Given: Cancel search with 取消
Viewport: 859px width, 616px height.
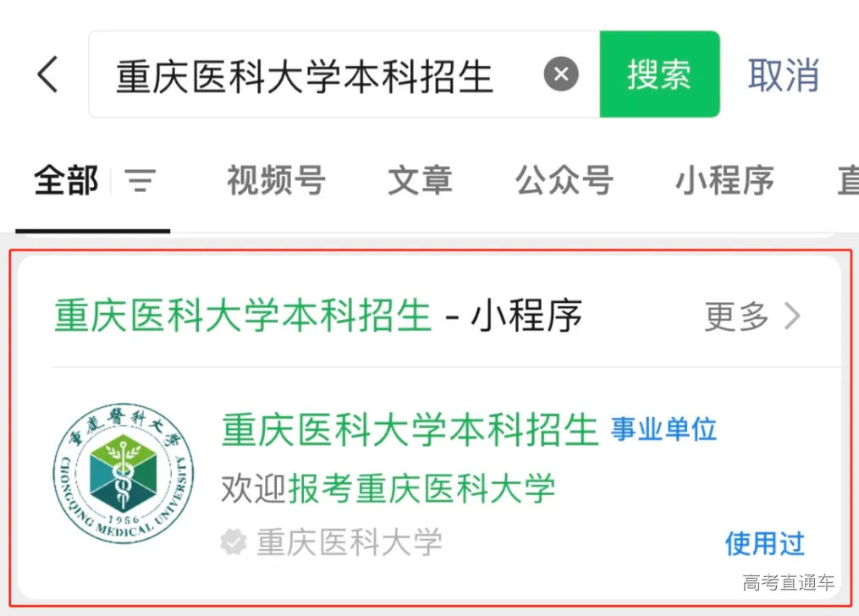Looking at the screenshot, I should [784, 74].
